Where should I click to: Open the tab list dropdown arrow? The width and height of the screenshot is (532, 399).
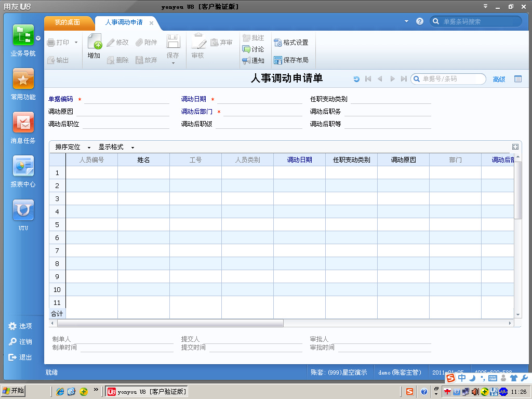pos(406,21)
